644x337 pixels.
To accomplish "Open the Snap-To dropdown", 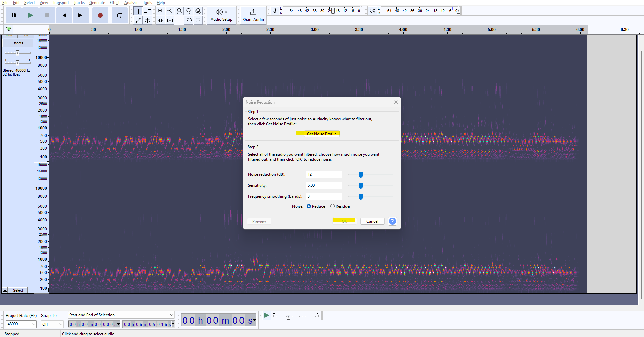I will (60, 324).
